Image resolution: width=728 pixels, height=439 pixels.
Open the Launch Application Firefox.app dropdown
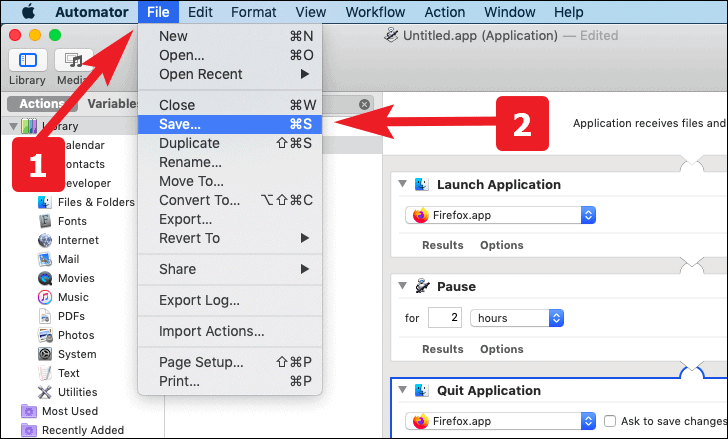click(500, 215)
